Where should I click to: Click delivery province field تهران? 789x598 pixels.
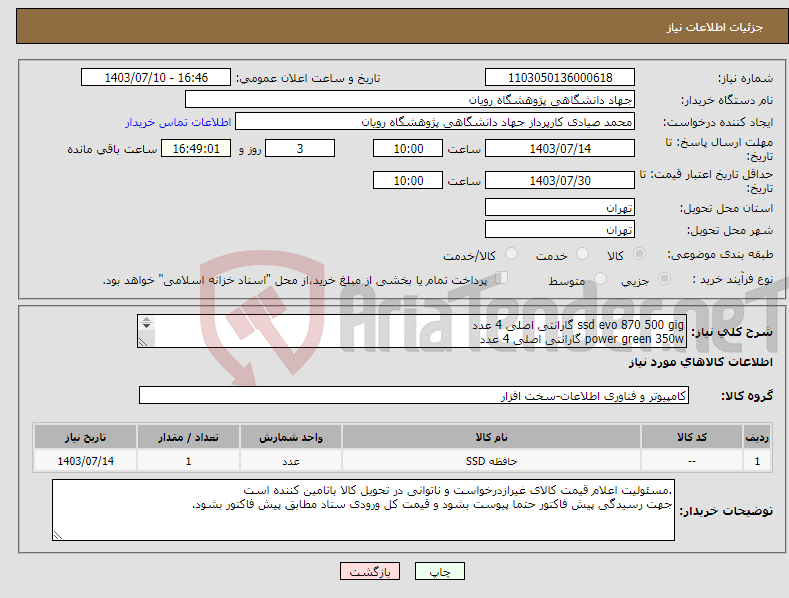[x=560, y=207]
